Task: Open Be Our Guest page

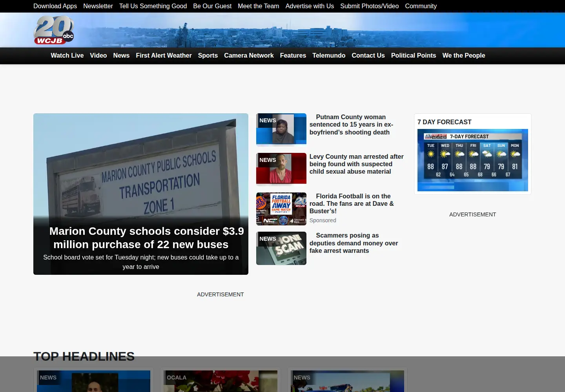Action: [212, 6]
